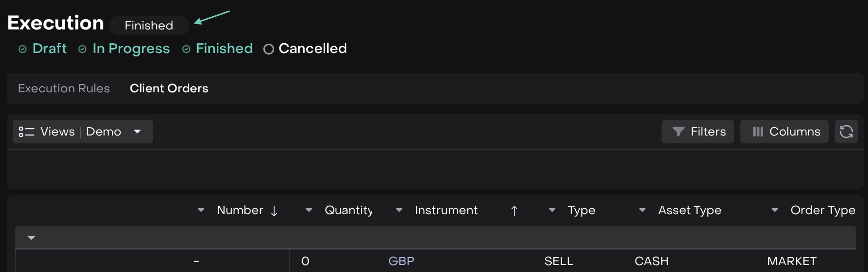Select the In Progress status step
The image size is (868, 272).
130,49
